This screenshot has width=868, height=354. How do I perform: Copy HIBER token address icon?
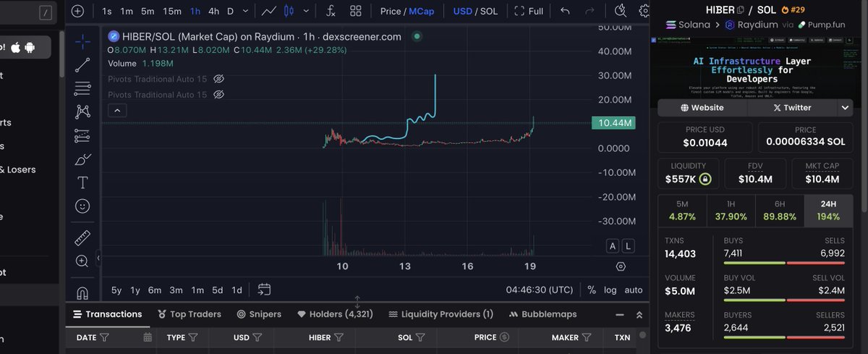pos(740,9)
